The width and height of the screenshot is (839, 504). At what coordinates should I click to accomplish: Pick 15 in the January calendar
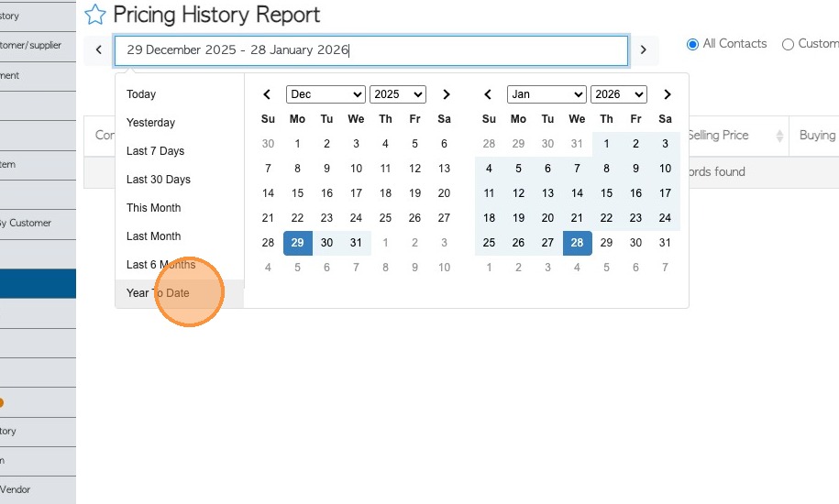pos(606,193)
